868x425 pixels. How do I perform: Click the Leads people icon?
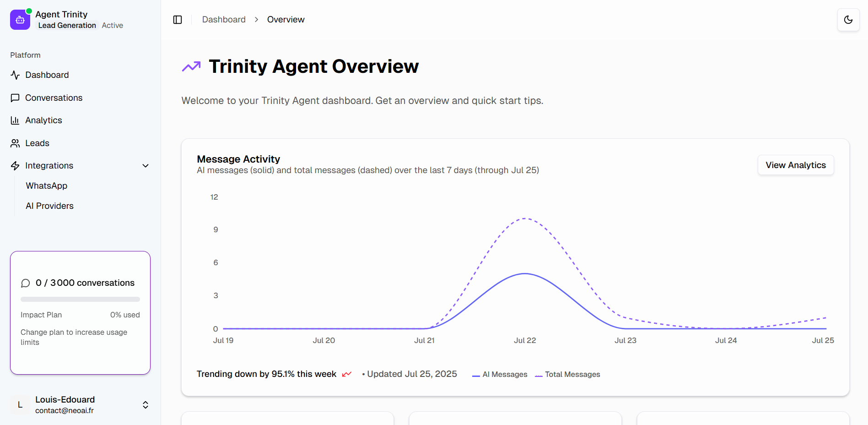pyautogui.click(x=15, y=143)
